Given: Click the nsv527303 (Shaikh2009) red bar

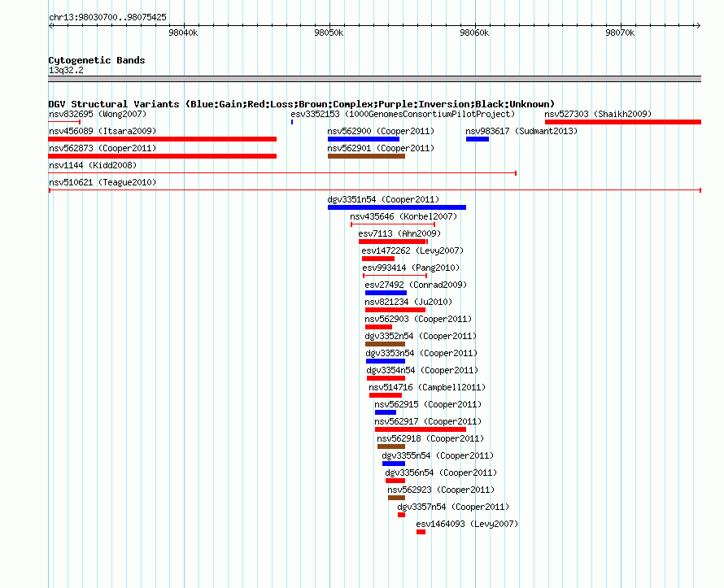Looking at the screenshot, I should 623,122.
